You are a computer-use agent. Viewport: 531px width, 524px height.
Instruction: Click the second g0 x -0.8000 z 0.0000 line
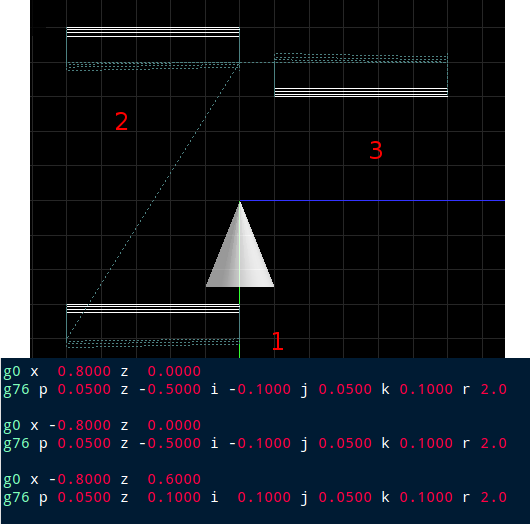click(102, 425)
